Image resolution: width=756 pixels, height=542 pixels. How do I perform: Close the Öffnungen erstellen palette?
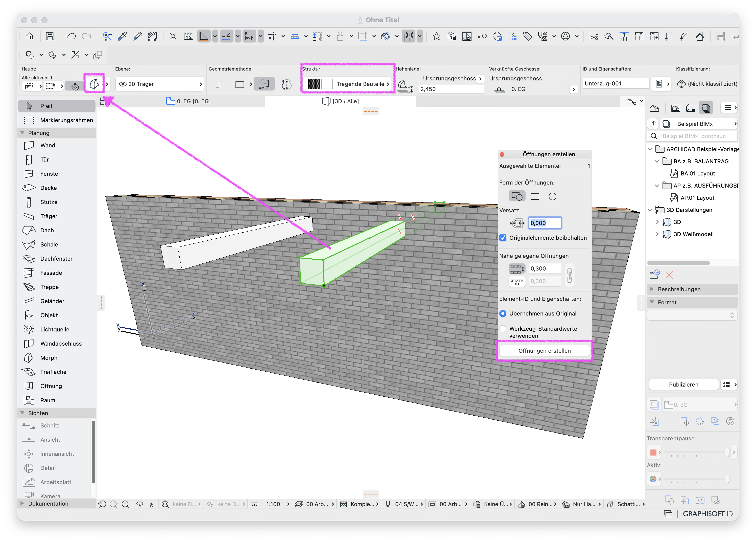pyautogui.click(x=502, y=154)
